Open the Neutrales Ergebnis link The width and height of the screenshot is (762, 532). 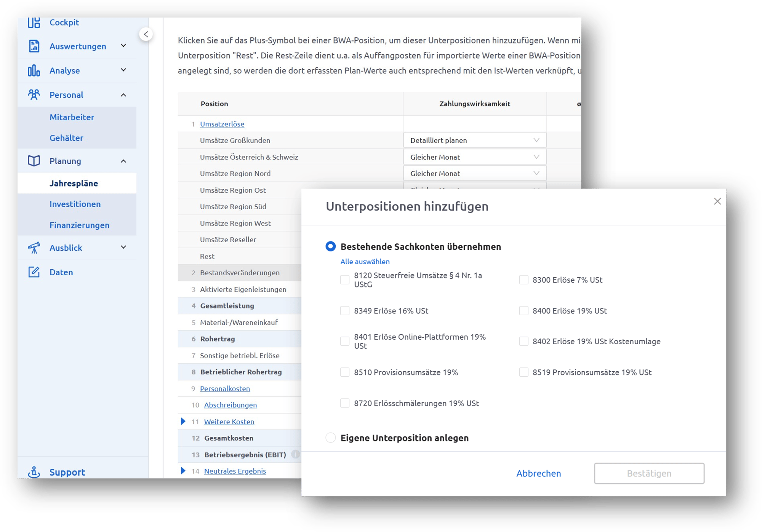click(x=235, y=471)
